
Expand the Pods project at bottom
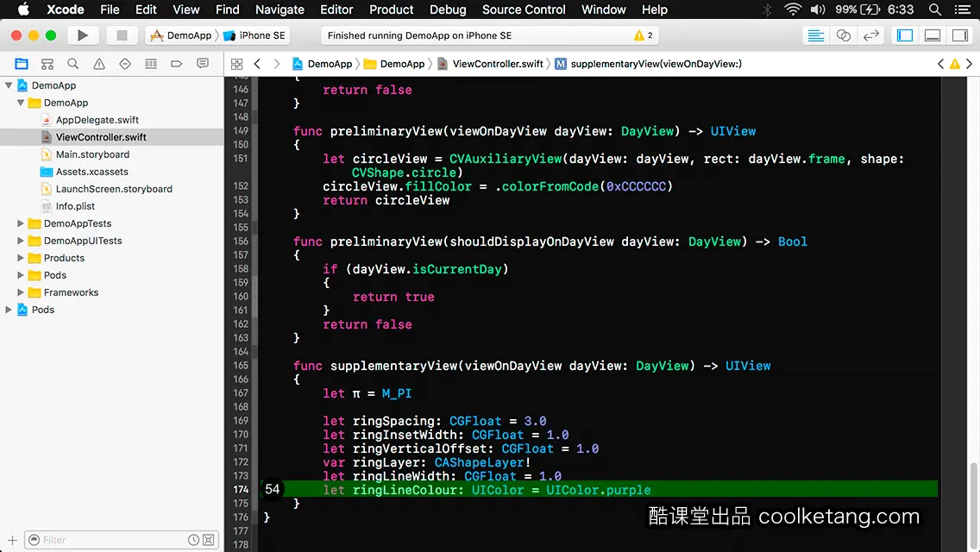(x=9, y=310)
